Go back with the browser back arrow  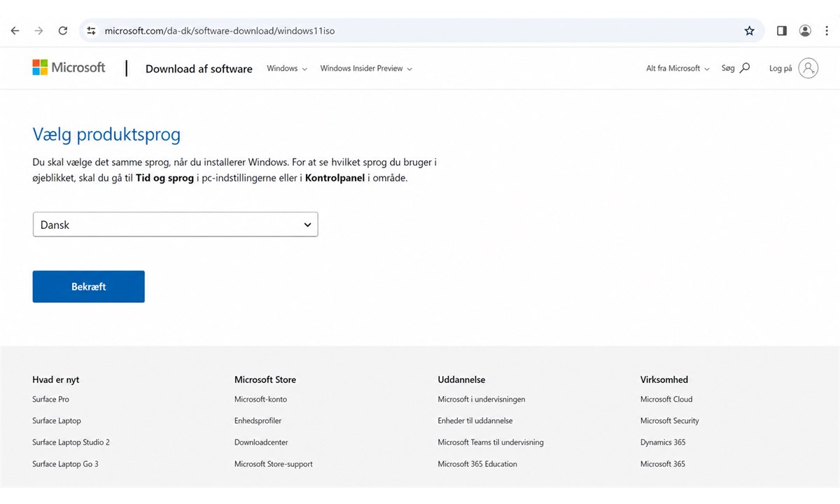tap(15, 31)
